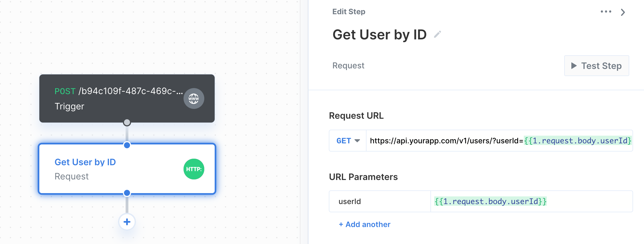The height and width of the screenshot is (244, 644).
Task: Click the URL Parameters heading
Action: 363,177
